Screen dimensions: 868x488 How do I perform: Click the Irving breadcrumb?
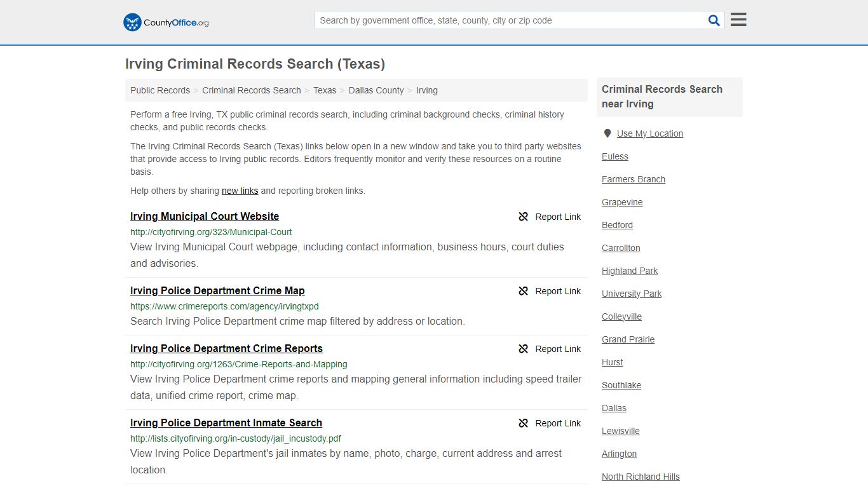pyautogui.click(x=427, y=90)
